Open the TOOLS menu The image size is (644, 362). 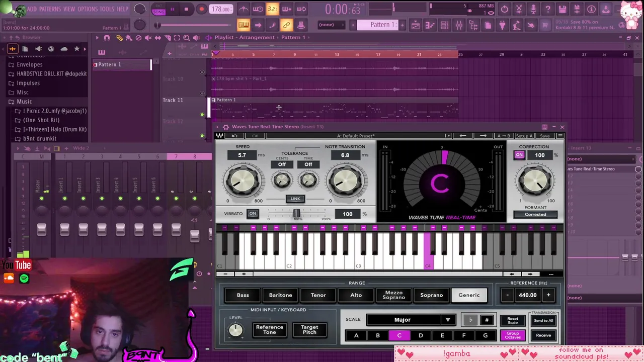pos(107,9)
